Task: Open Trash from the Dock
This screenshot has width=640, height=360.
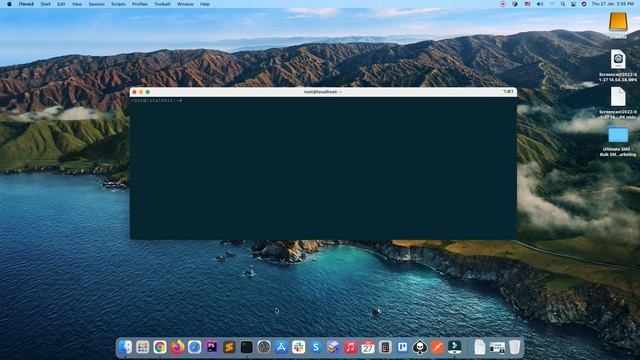Action: (515, 347)
